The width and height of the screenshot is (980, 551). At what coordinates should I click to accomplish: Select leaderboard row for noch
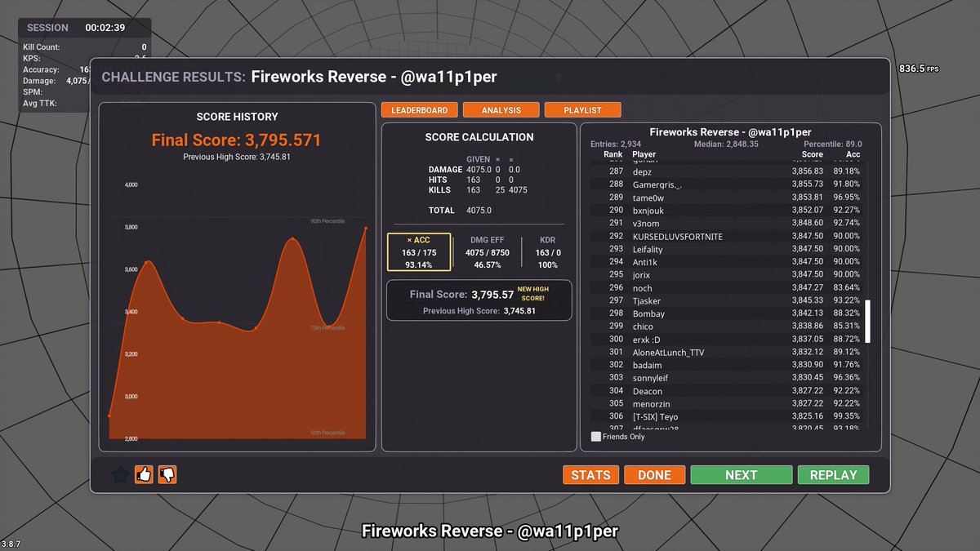click(x=727, y=288)
